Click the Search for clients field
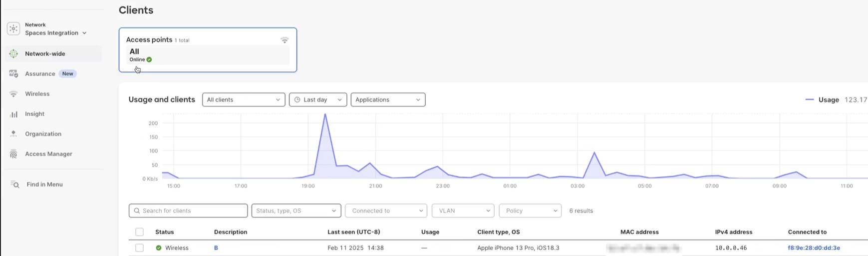 (x=188, y=210)
